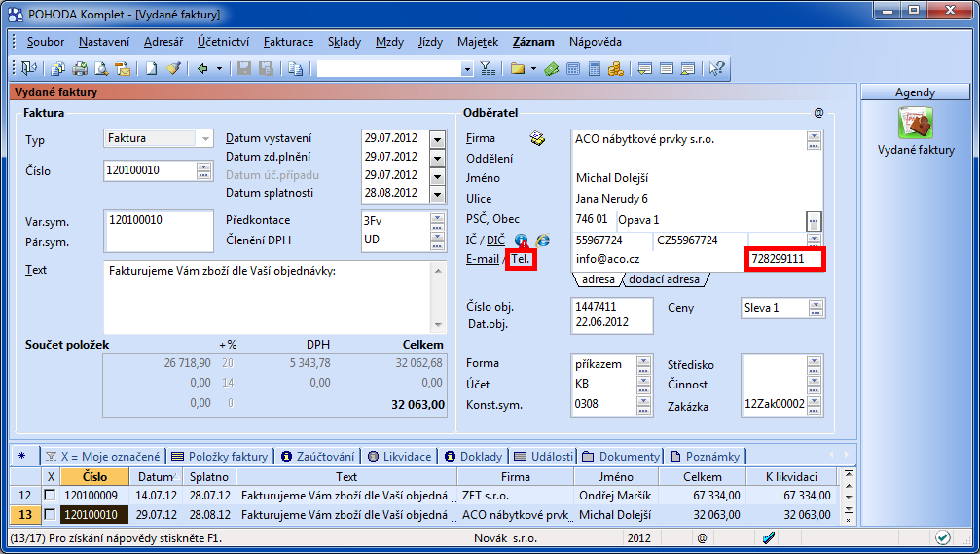Click the @ symbol in Odběratel header

click(x=818, y=113)
